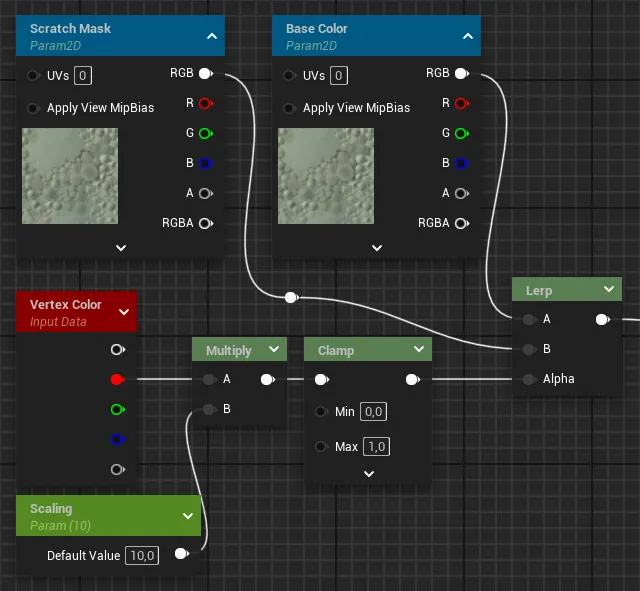Toggle the Clamp node header chevron
Viewport: 640px width, 591px height.
(x=419, y=349)
